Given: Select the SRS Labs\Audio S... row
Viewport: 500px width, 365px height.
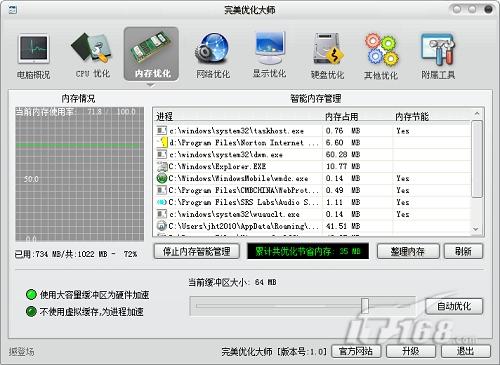Looking at the screenshot, I should [x=313, y=202].
